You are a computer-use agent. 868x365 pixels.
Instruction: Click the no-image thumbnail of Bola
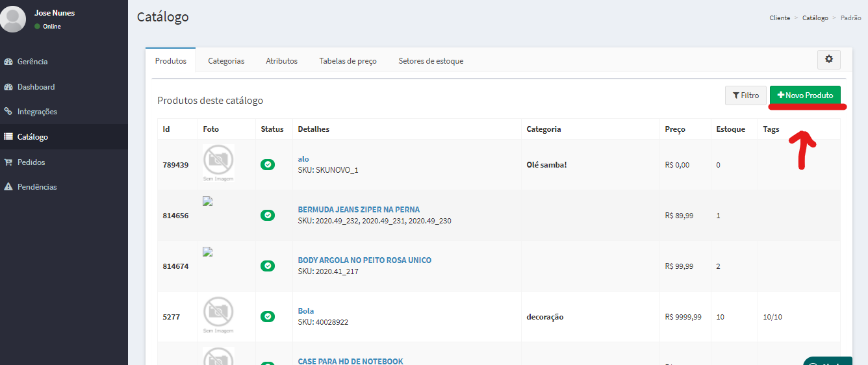point(218,316)
